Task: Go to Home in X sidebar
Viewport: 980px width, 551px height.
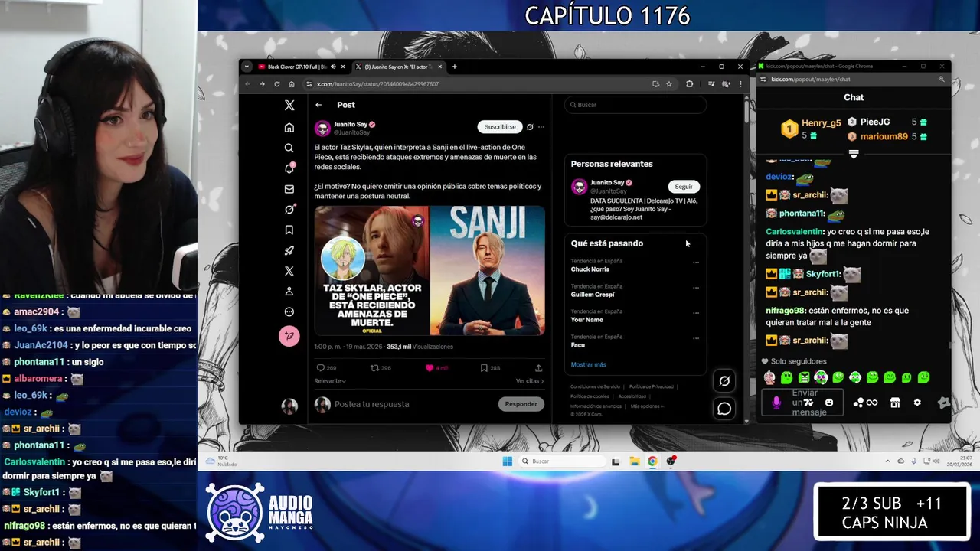Action: click(289, 128)
